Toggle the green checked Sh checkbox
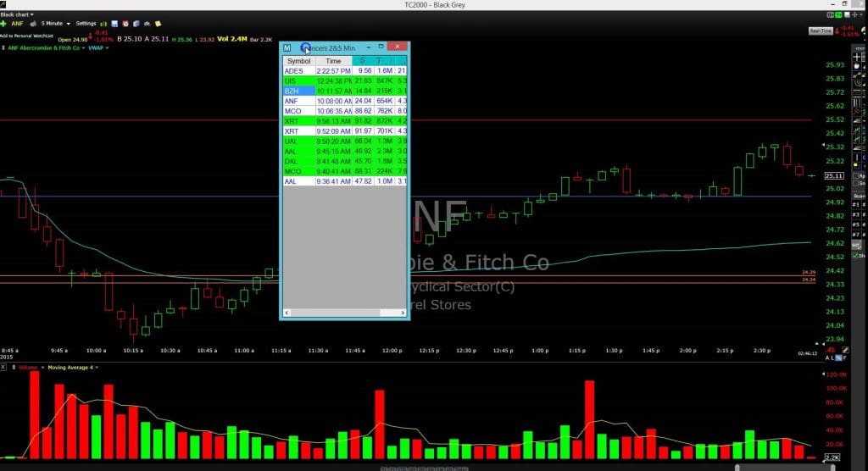Viewport: 868px width, 471px height. coord(855,256)
